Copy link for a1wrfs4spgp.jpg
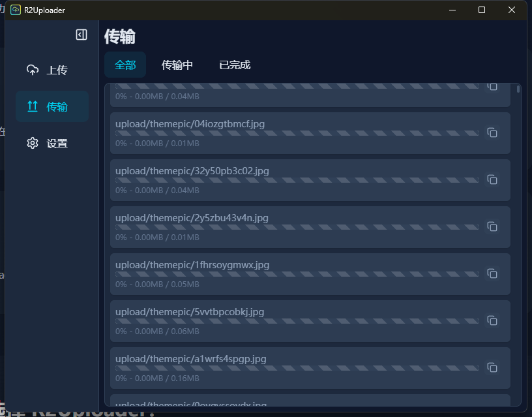Viewport: 532px width, 417px height. (x=492, y=367)
